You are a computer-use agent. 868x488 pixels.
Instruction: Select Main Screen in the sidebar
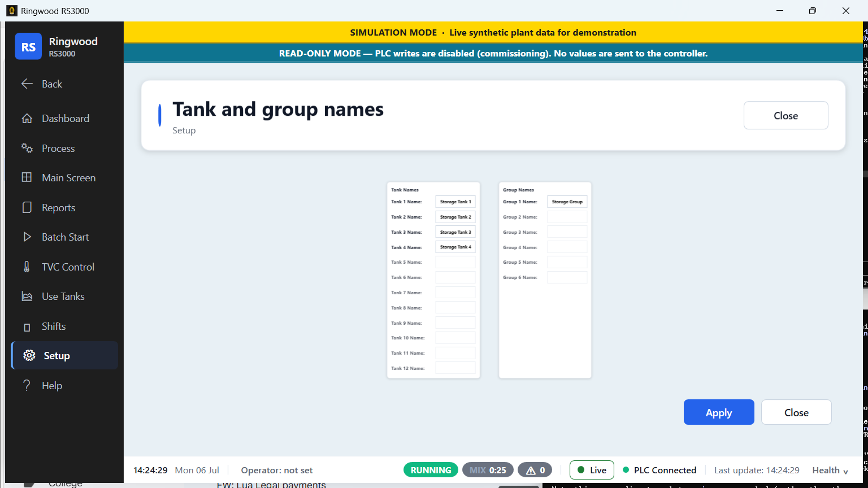coord(64,177)
